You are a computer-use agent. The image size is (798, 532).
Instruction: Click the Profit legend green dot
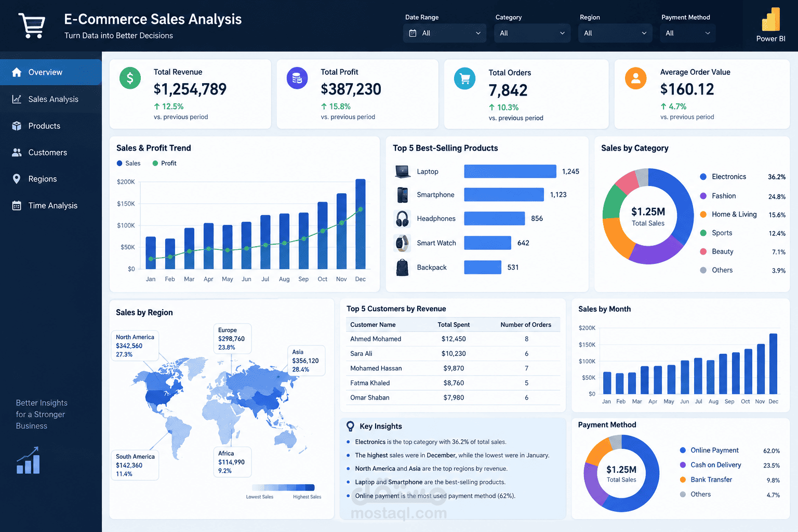(155, 163)
